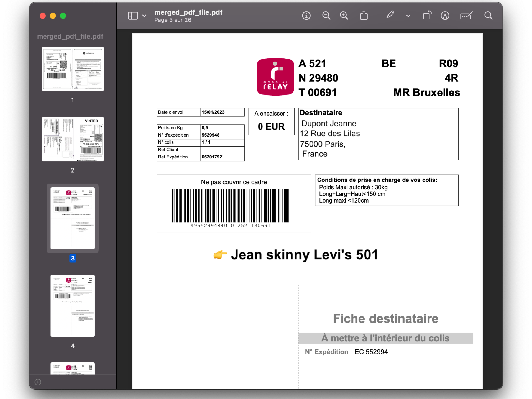The width and height of the screenshot is (532, 399).
Task: Click the 0 EUR amount
Action: pyautogui.click(x=271, y=127)
